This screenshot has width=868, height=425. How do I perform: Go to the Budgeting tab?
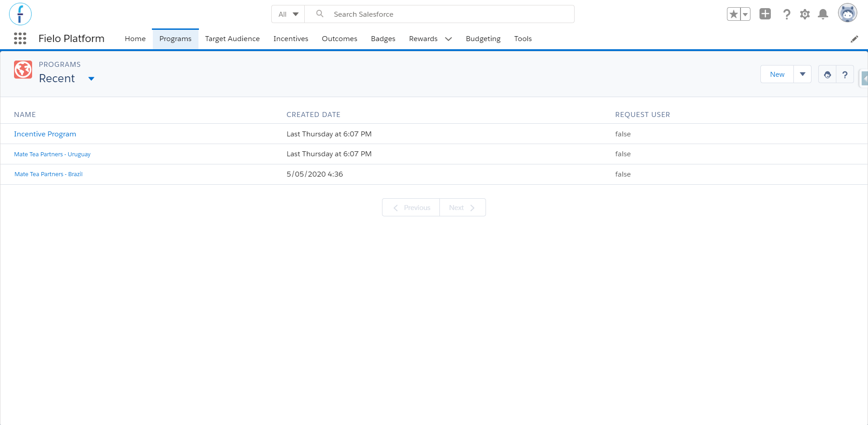483,39
